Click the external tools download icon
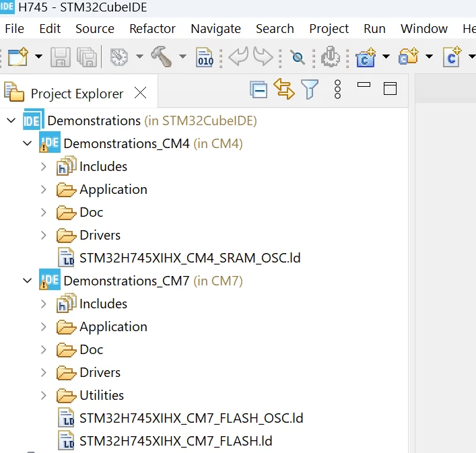476x453 pixels. click(x=331, y=57)
